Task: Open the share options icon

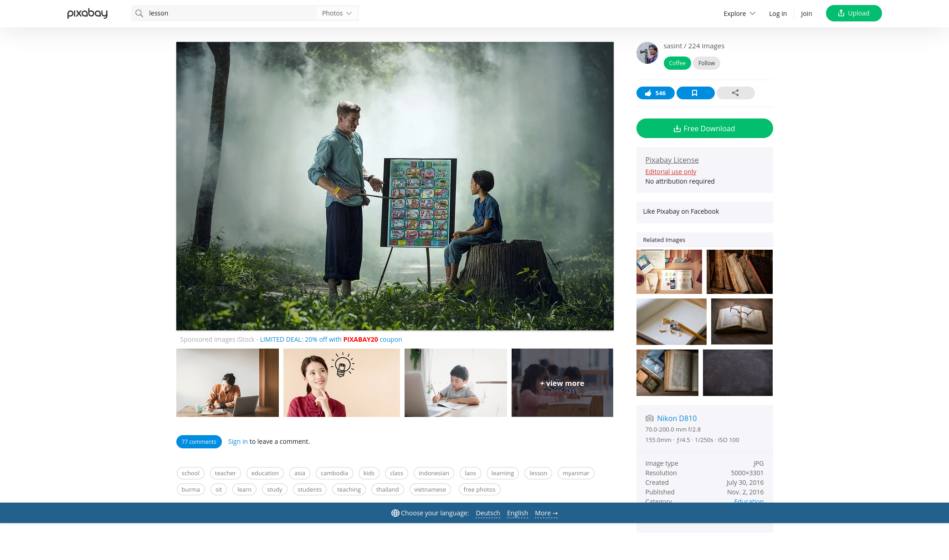Action: (x=735, y=93)
